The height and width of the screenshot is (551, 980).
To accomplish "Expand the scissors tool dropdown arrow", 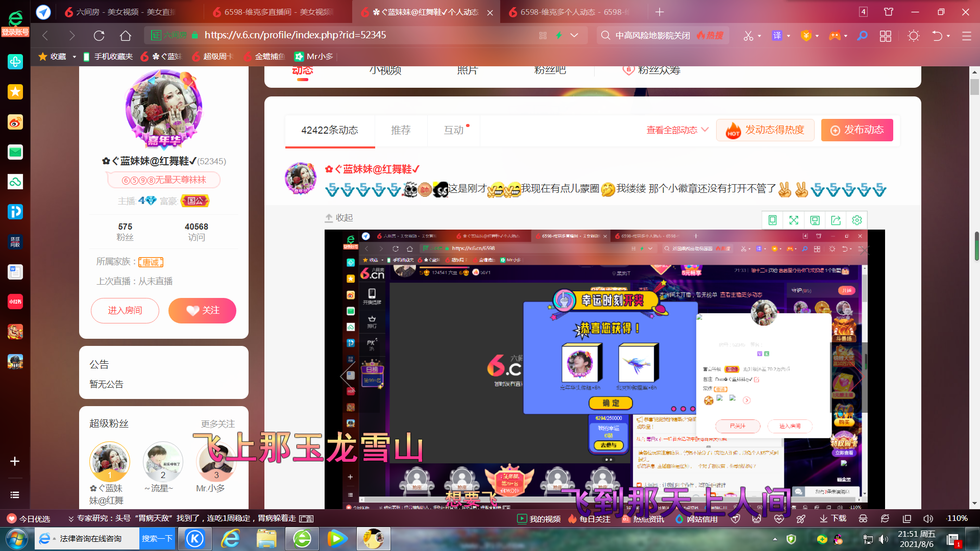I will pos(759,36).
